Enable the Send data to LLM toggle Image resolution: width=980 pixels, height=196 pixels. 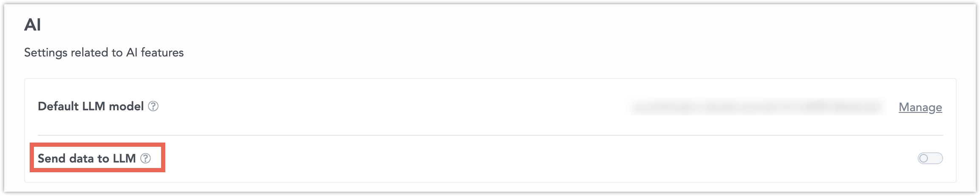click(x=930, y=158)
